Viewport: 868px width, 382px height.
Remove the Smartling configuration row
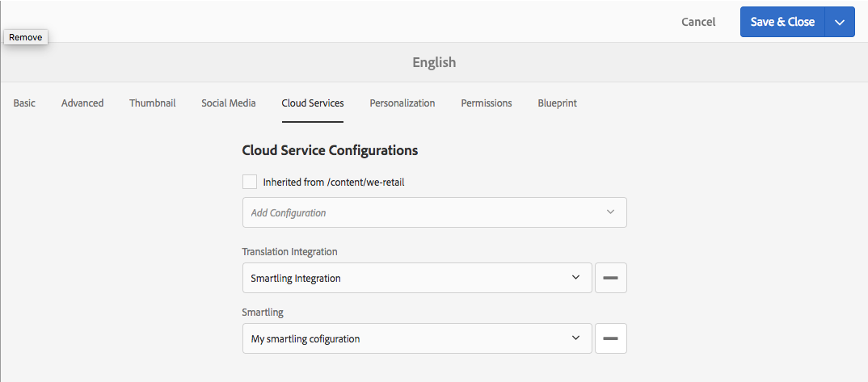(x=610, y=338)
